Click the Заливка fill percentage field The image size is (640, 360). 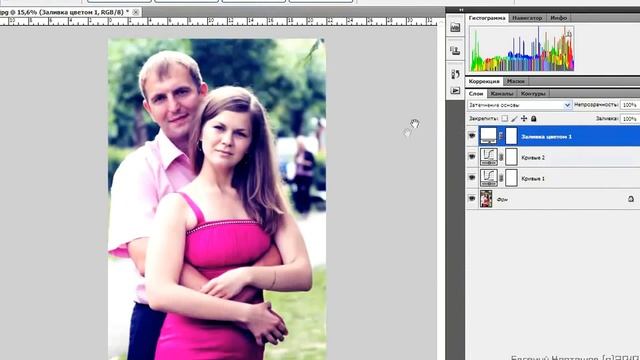coord(630,119)
